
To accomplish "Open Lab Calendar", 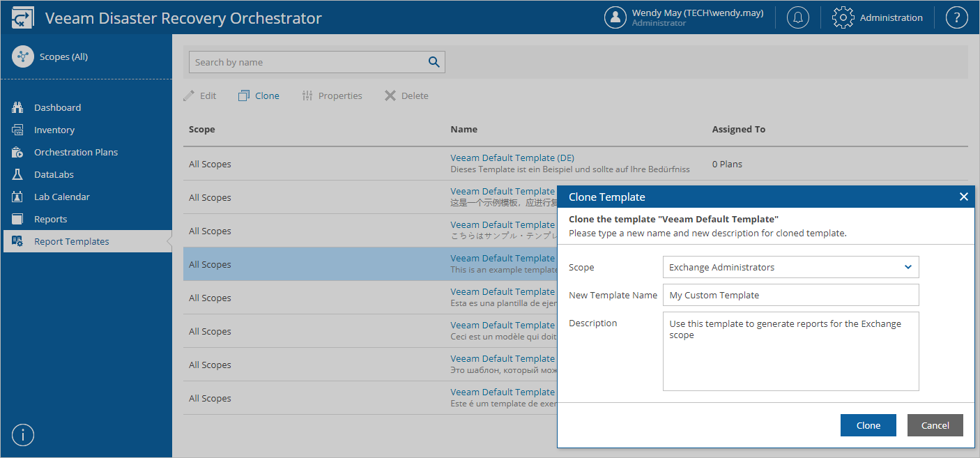I will click(62, 197).
